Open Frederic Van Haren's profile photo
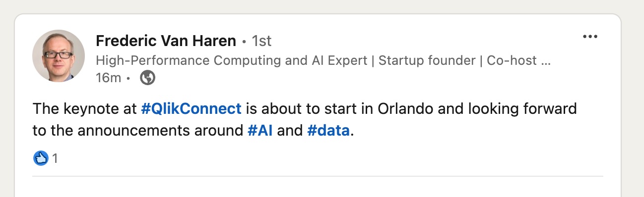Screen dimensions: 644x197 (59, 56)
